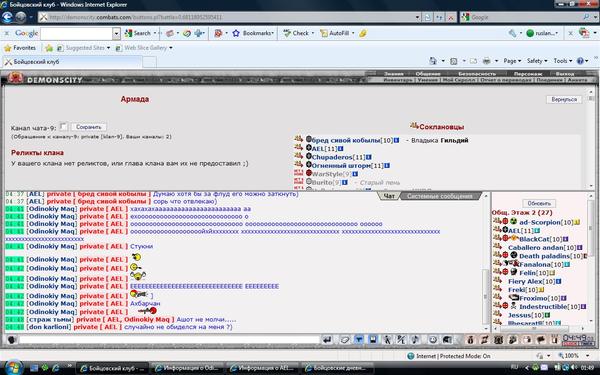The height and width of the screenshot is (375, 600).
Task: Click the round dark icon left of chat input
Action: coord(11,339)
